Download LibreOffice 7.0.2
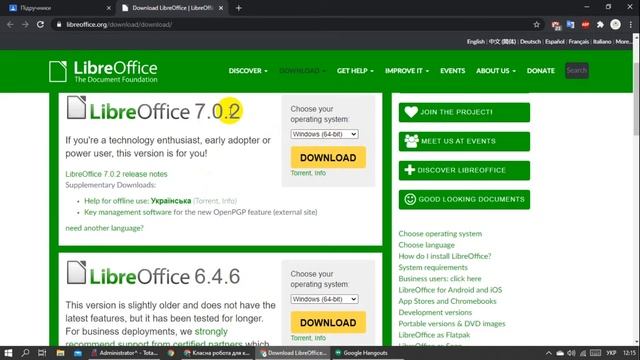 (328, 158)
